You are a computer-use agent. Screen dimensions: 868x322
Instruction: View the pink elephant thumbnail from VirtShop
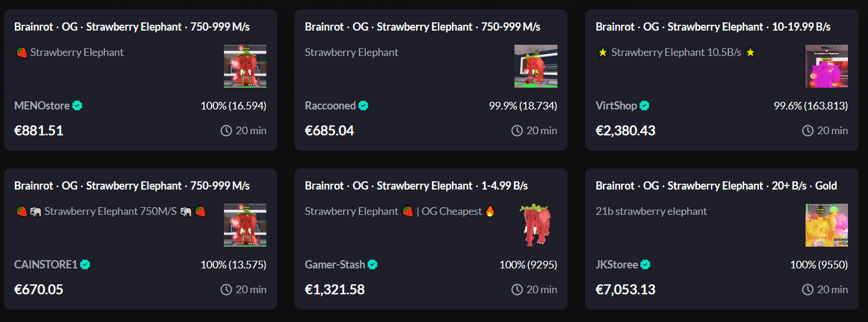pyautogui.click(x=827, y=67)
